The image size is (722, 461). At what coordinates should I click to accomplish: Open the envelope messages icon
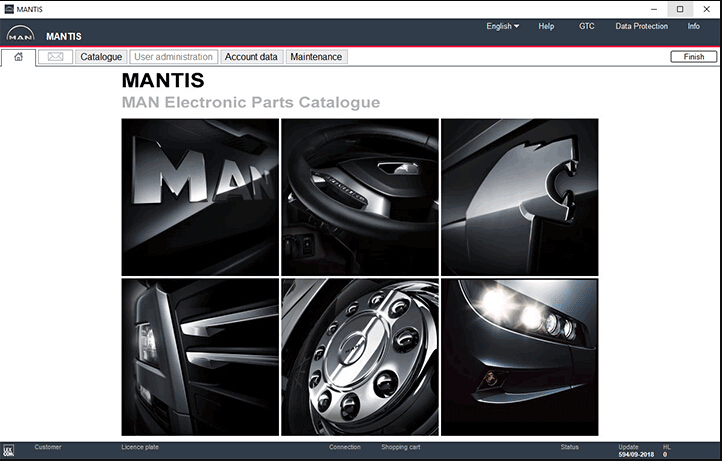[x=56, y=57]
